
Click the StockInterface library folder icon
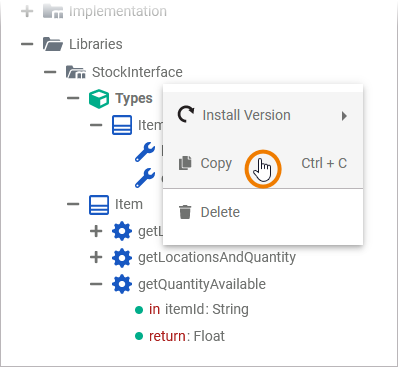[76, 72]
